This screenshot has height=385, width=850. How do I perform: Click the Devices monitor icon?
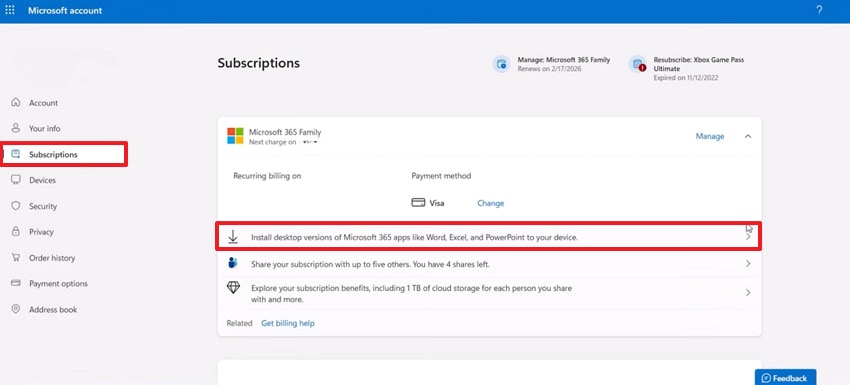click(x=16, y=180)
